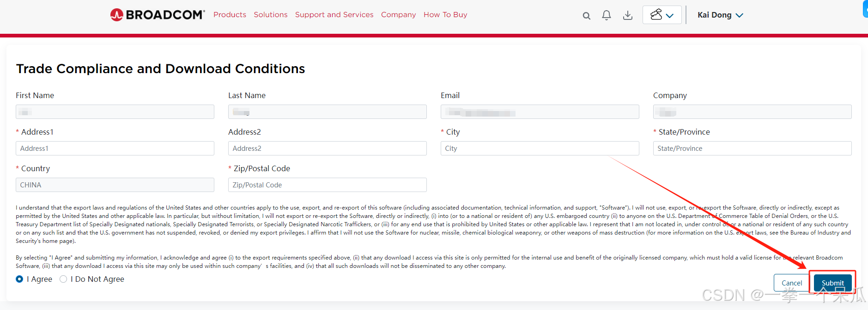Focus the City input field

click(x=540, y=149)
